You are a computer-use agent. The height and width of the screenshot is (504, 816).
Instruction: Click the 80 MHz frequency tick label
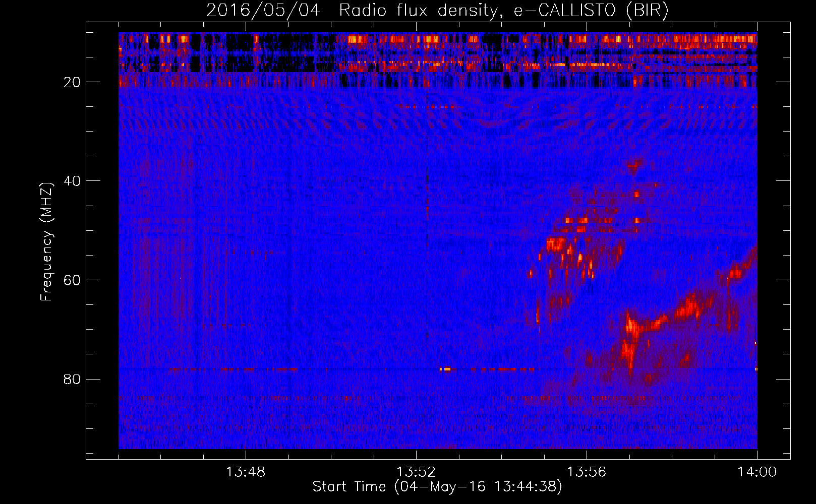point(73,379)
